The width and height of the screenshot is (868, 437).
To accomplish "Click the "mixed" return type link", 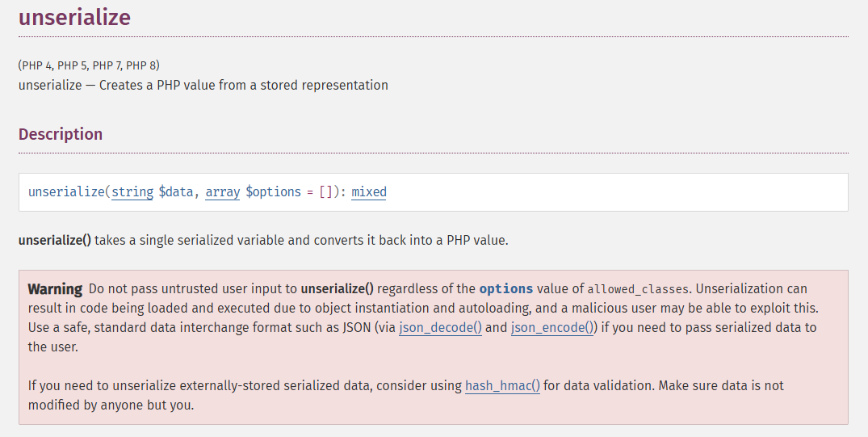I will click(369, 192).
